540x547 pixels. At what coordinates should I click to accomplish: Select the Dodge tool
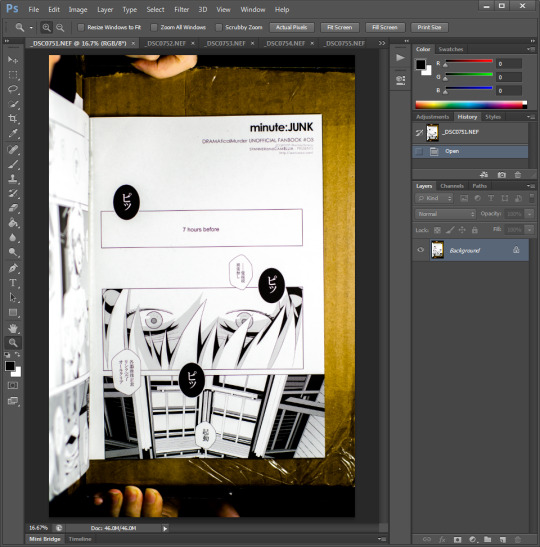pyautogui.click(x=13, y=252)
